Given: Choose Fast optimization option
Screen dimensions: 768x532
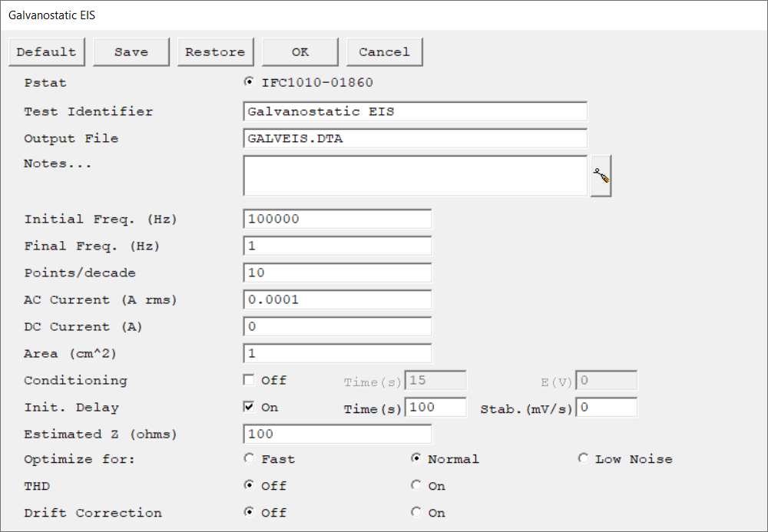Looking at the screenshot, I should pos(249,459).
